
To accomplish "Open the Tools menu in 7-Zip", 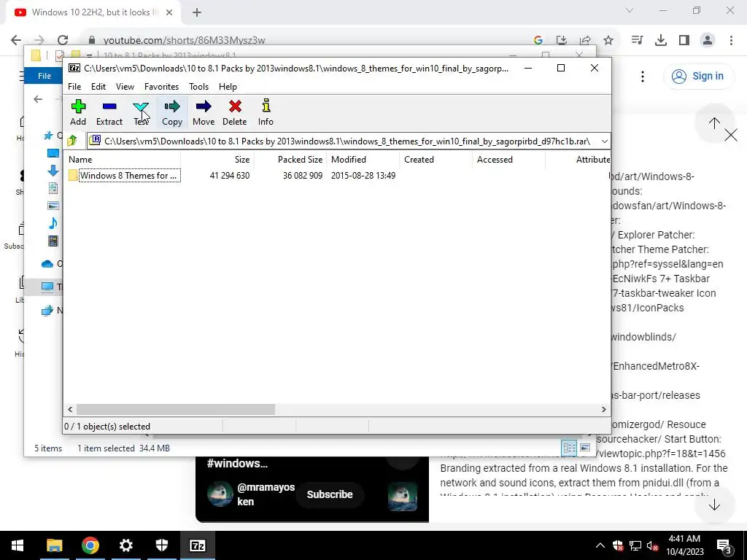I will 198,87.
